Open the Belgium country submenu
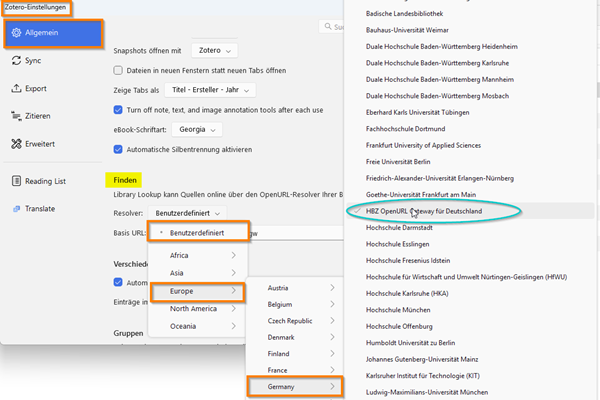 (295, 304)
